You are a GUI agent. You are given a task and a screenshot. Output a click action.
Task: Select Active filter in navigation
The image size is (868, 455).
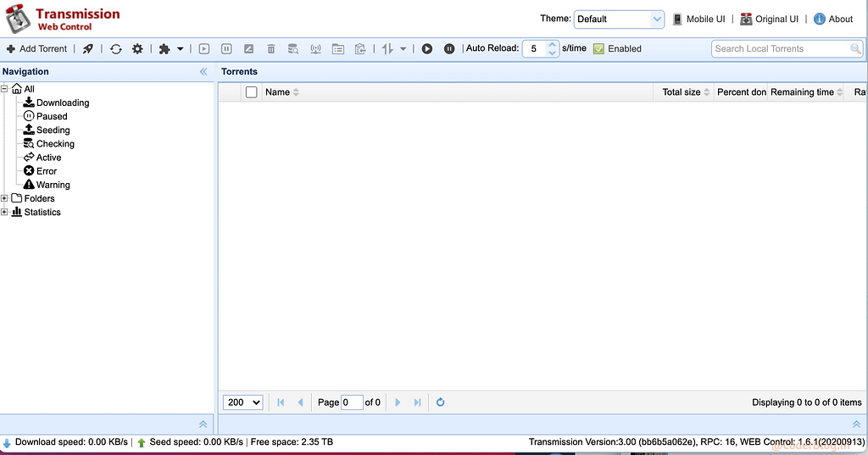click(x=48, y=158)
